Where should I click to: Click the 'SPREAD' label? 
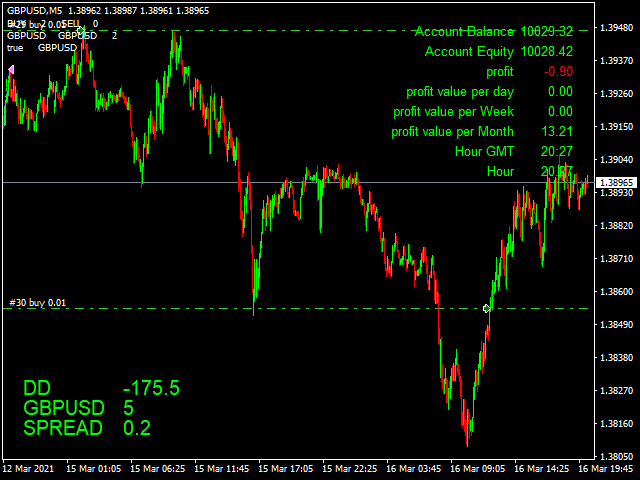tap(63, 428)
